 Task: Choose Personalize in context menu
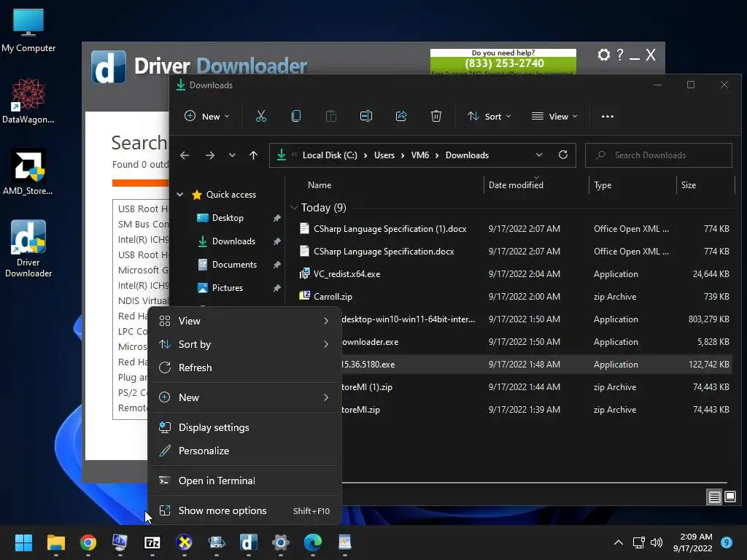point(245,451)
